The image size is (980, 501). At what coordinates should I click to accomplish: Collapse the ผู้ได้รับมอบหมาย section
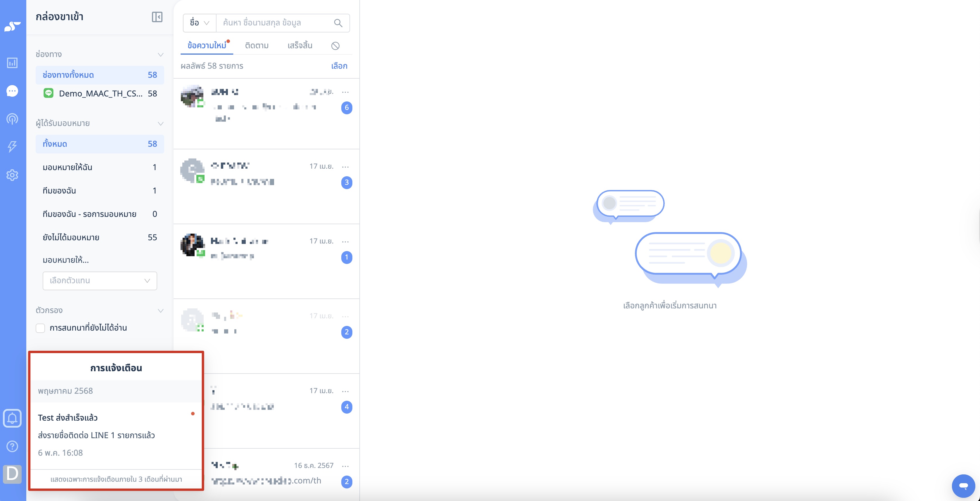pyautogui.click(x=160, y=123)
